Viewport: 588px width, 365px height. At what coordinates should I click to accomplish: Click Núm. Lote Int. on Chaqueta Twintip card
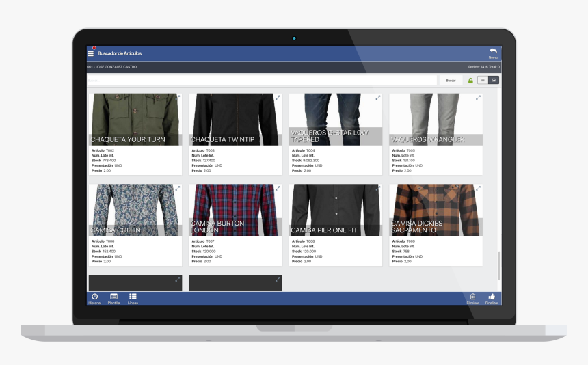point(203,156)
